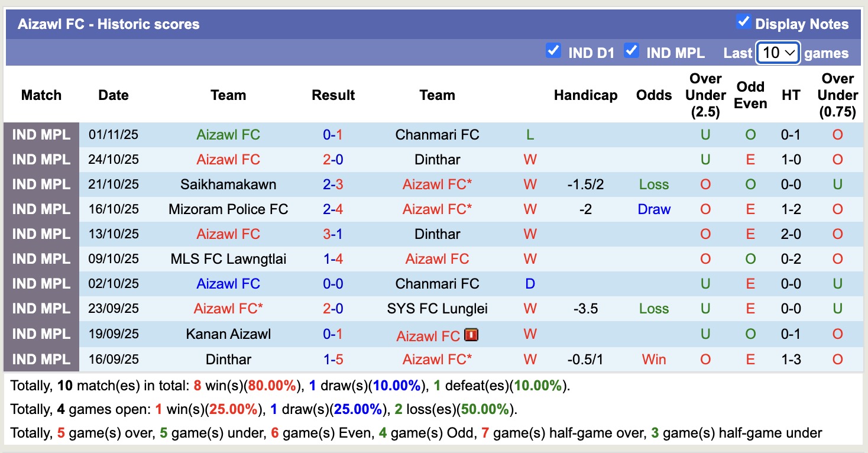Select Mizoram Police FC team link
Image resolution: width=868 pixels, height=453 pixels.
point(228,209)
